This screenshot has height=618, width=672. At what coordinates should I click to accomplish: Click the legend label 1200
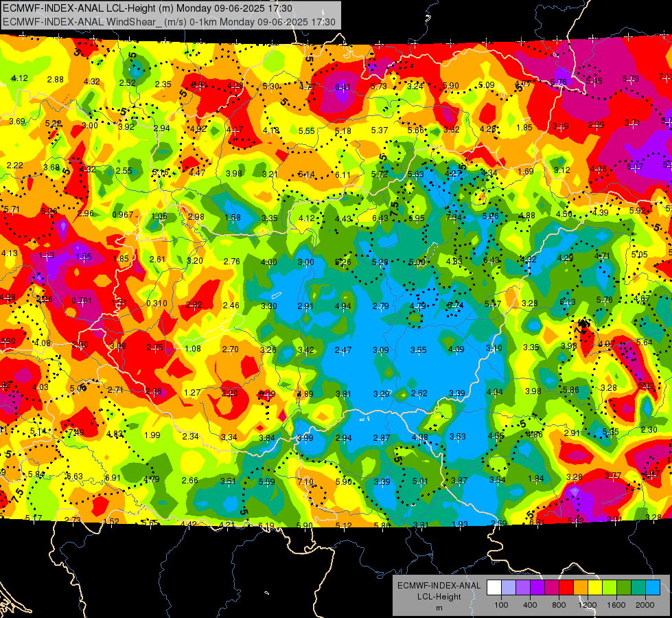[x=587, y=605]
